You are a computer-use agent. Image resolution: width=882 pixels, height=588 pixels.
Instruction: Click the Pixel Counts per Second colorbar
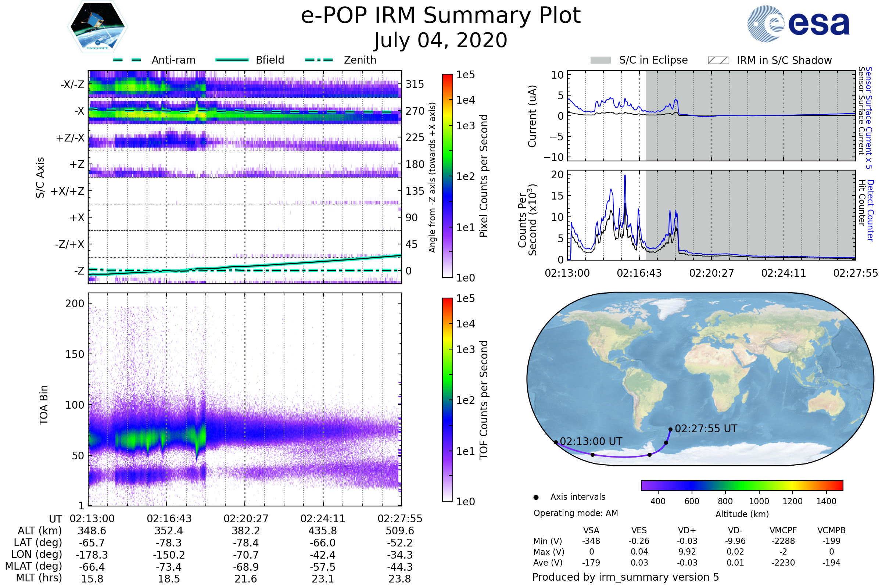tap(447, 176)
